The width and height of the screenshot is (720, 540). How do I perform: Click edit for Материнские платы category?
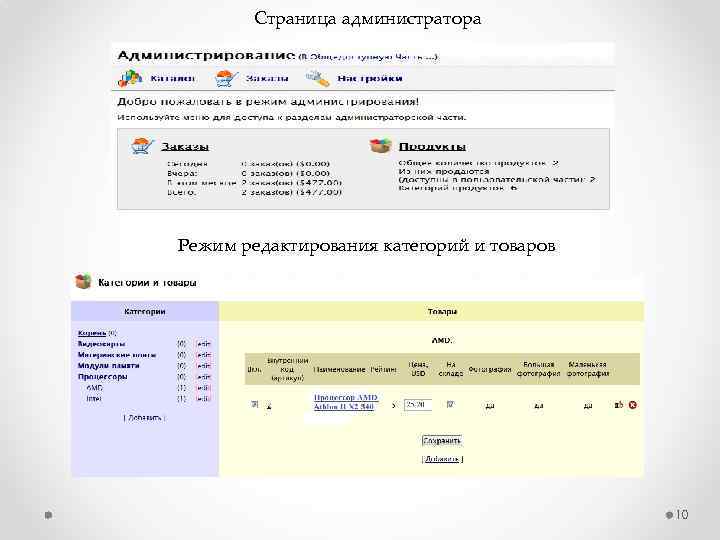[x=203, y=355]
